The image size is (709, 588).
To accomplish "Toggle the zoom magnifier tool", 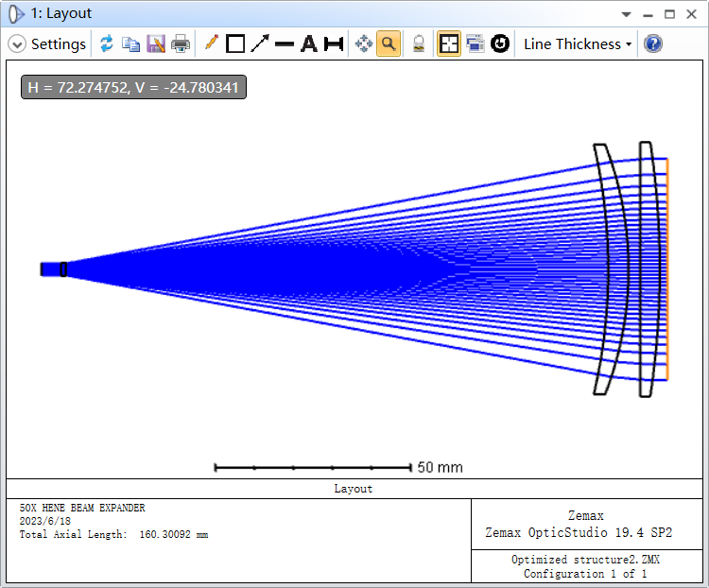I will pos(389,43).
